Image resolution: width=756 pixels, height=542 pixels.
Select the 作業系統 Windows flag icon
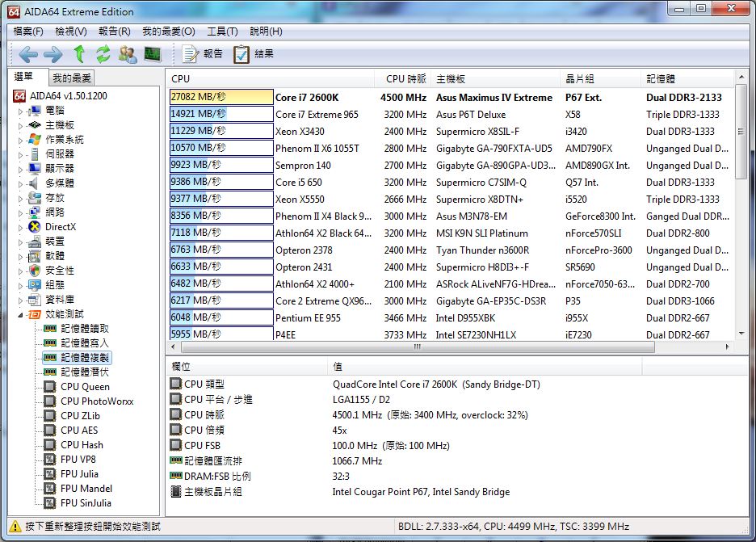click(34, 140)
